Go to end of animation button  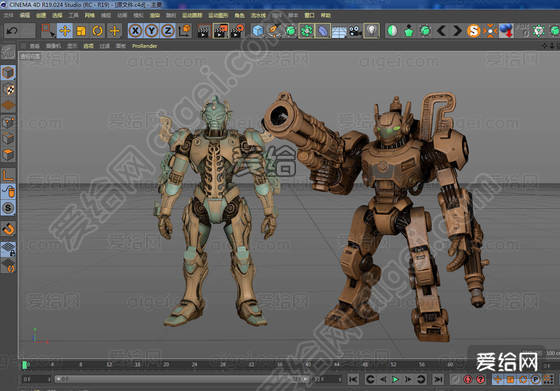click(x=438, y=379)
